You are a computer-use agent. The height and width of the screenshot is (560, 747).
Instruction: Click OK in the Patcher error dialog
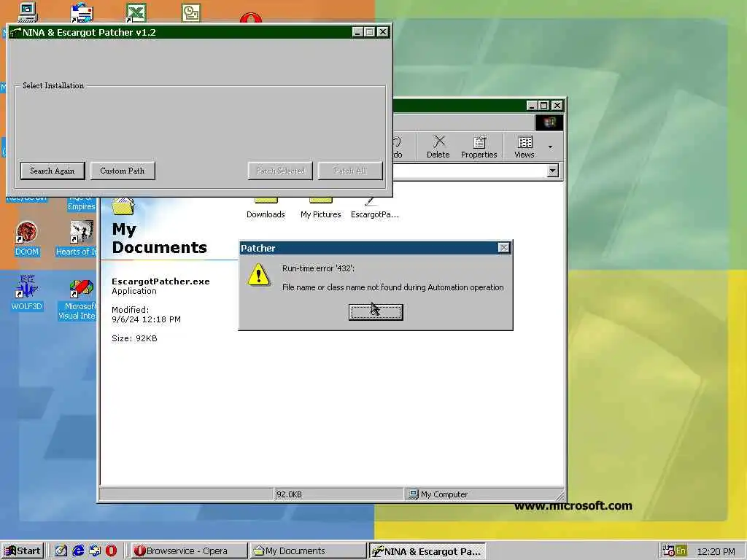pyautogui.click(x=376, y=312)
